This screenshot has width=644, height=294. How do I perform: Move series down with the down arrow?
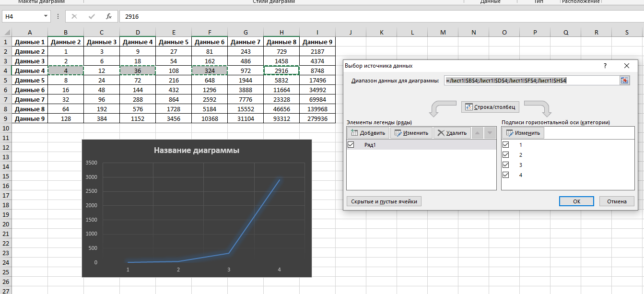489,133
